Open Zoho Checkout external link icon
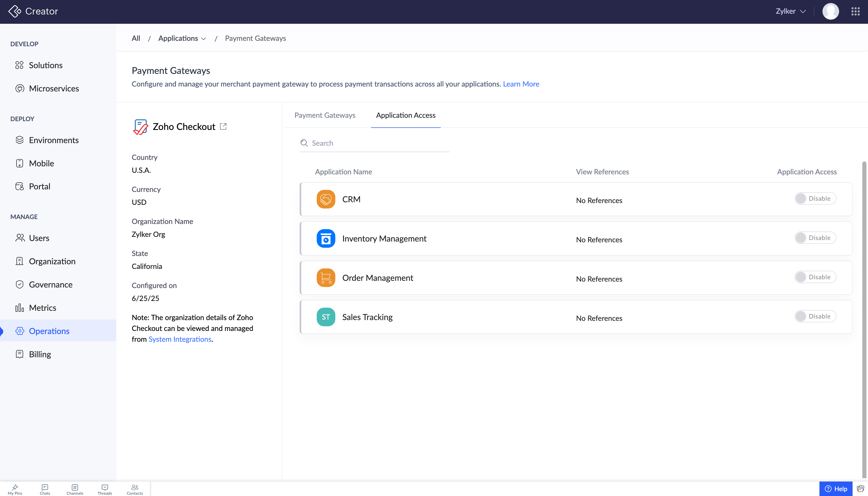868x496 pixels. point(223,126)
